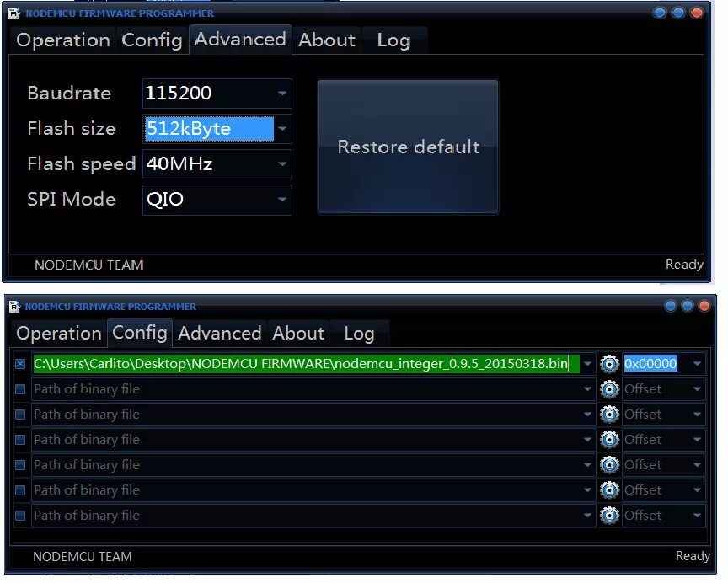Click the gear icon in the fifth file row
Screen dimensions: 728x583
[x=609, y=465]
